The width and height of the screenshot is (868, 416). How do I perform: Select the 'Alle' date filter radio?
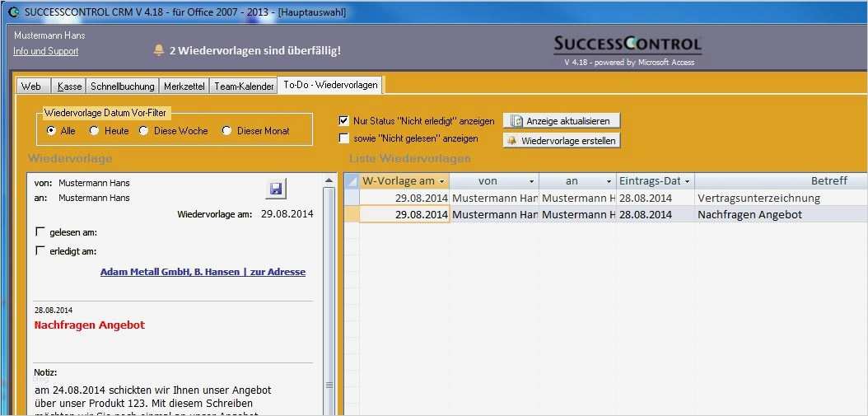(x=52, y=131)
